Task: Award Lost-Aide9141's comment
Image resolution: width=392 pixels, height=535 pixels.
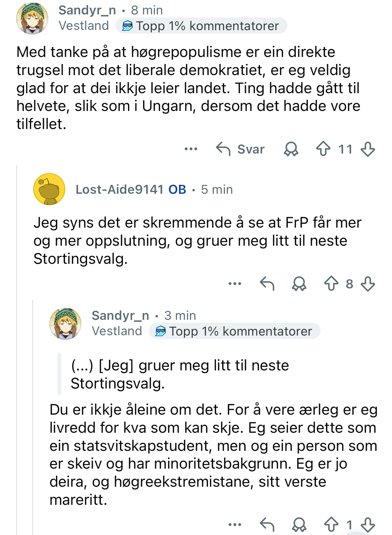Action: click(x=299, y=284)
